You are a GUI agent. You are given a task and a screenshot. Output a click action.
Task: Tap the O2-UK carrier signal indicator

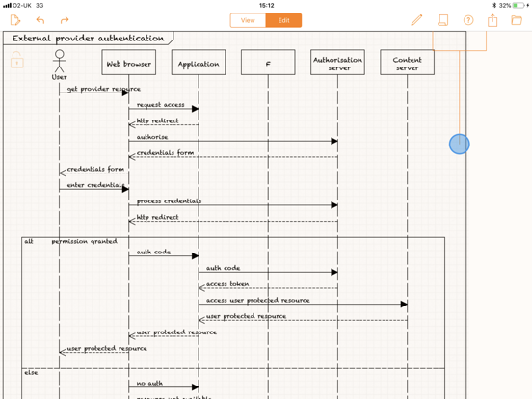point(16,5)
